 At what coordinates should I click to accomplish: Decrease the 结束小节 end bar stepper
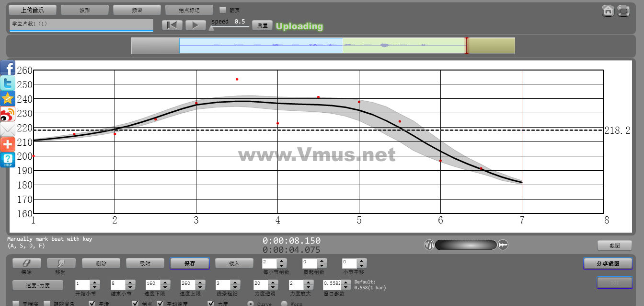point(130,287)
